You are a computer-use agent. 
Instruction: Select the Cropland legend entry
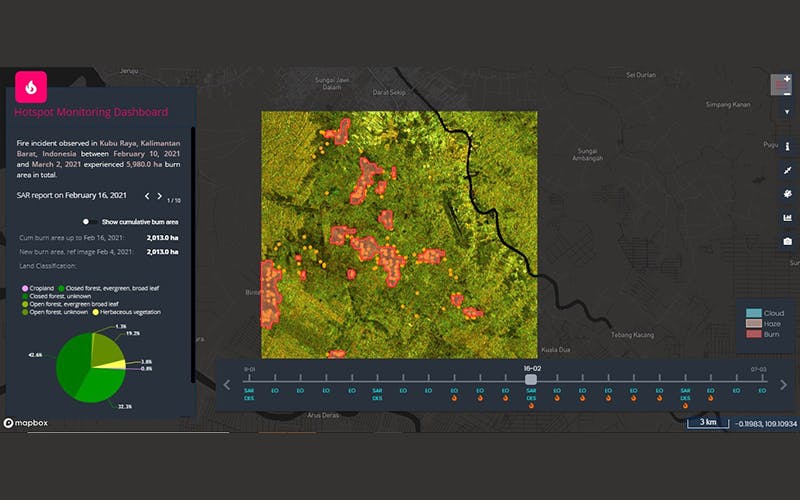click(x=46, y=290)
